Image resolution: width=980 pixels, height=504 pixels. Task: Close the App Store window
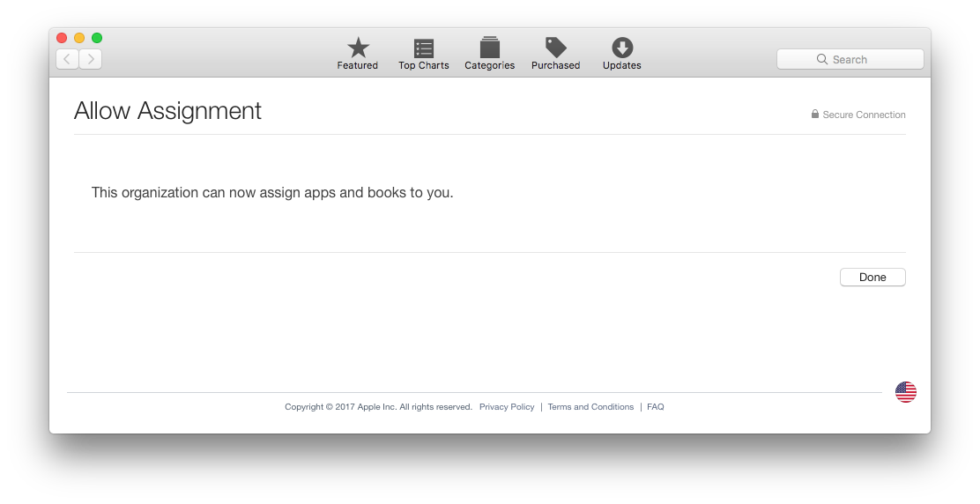point(62,38)
